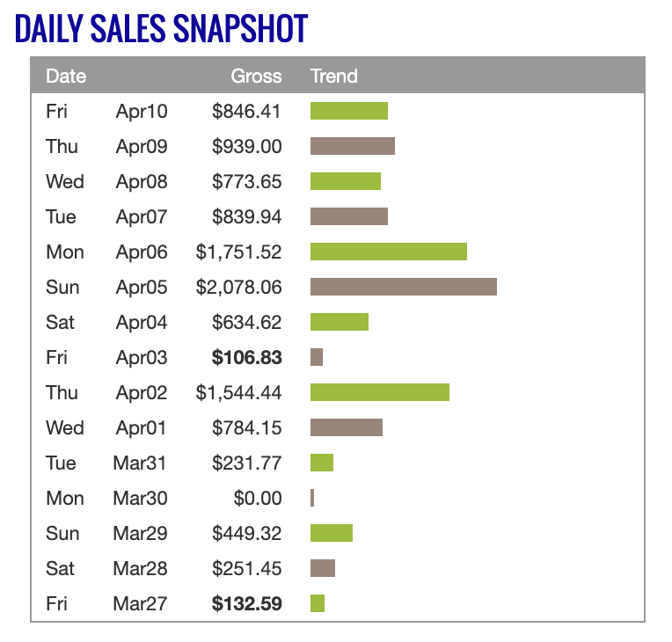This screenshot has height=642, width=672.
Task: Click the brown trend bar for Apr09
Action: pyautogui.click(x=352, y=146)
